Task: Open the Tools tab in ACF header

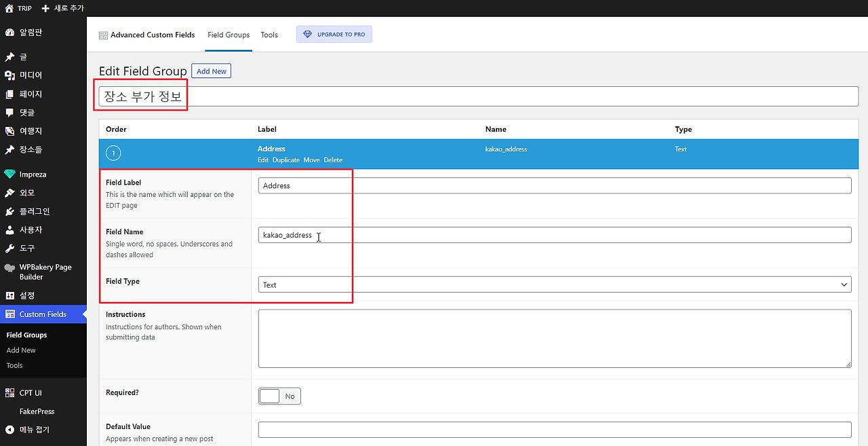Action: pyautogui.click(x=269, y=35)
